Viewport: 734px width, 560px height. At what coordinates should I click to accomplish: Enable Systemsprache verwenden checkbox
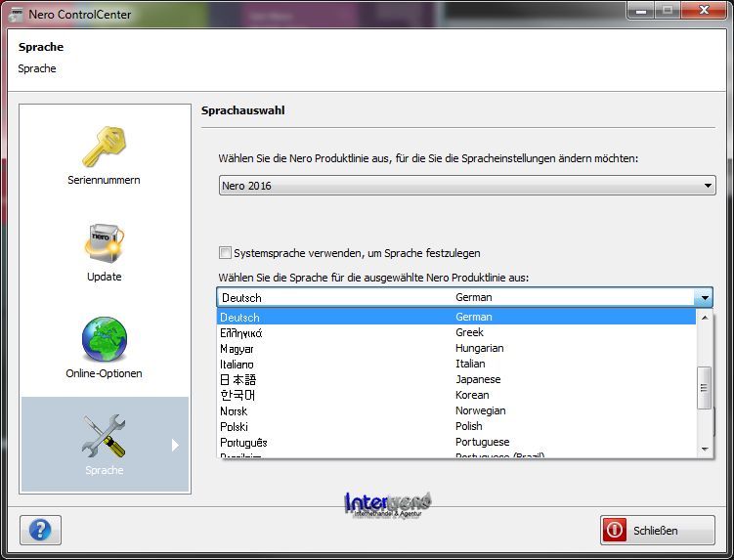(x=226, y=253)
